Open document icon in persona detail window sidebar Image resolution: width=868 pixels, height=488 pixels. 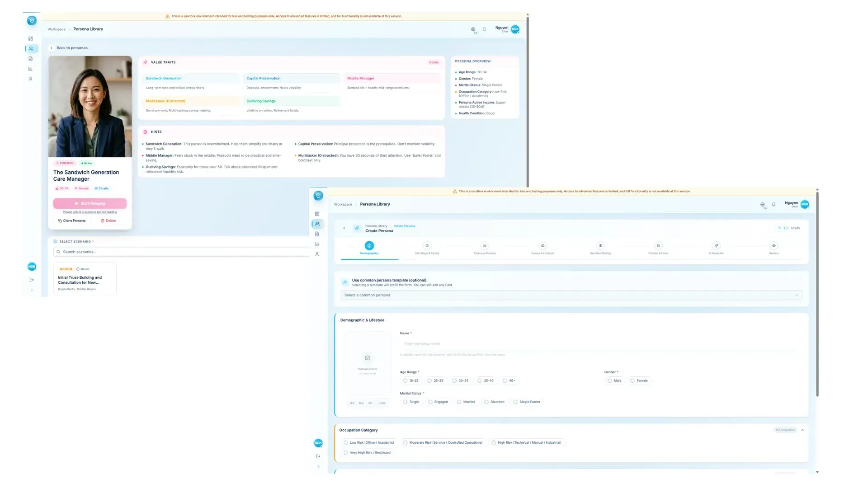tap(30, 59)
